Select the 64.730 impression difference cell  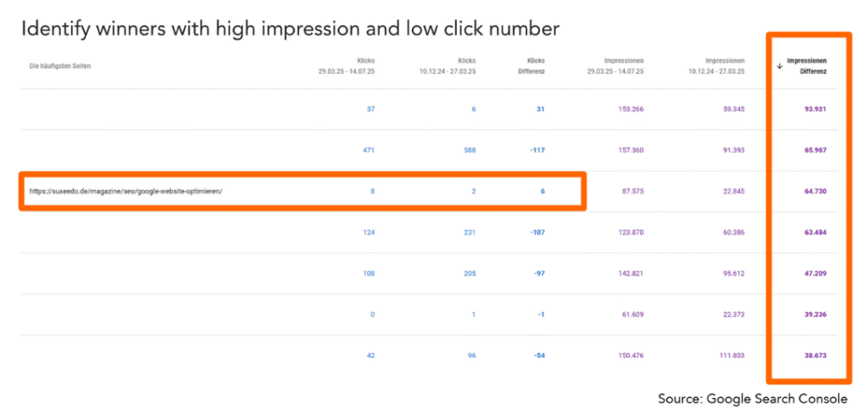[x=815, y=191]
